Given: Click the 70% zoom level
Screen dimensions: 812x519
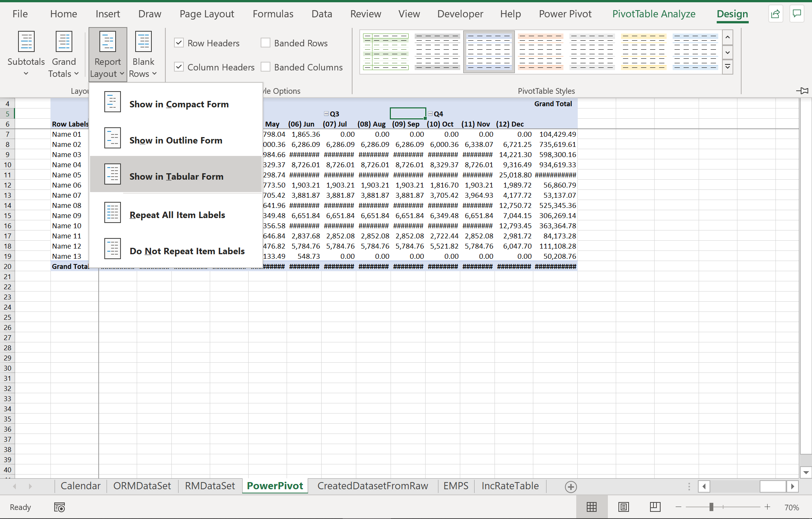Looking at the screenshot, I should (x=791, y=507).
